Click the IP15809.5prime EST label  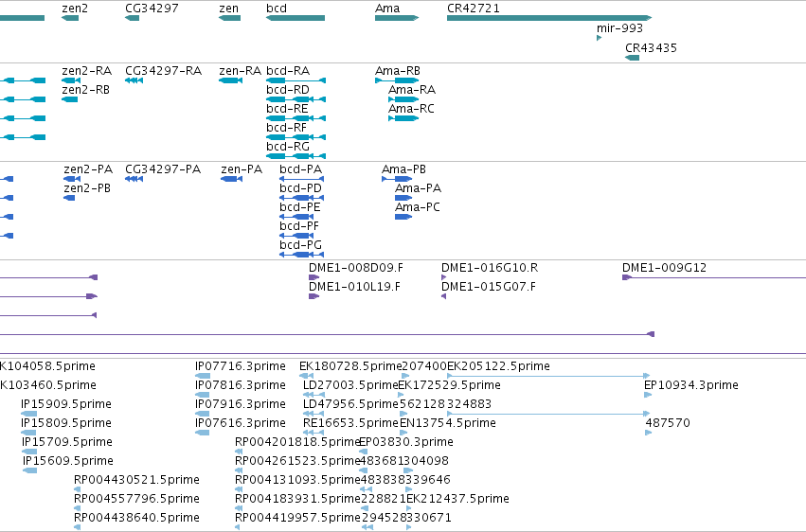pyautogui.click(x=65, y=423)
